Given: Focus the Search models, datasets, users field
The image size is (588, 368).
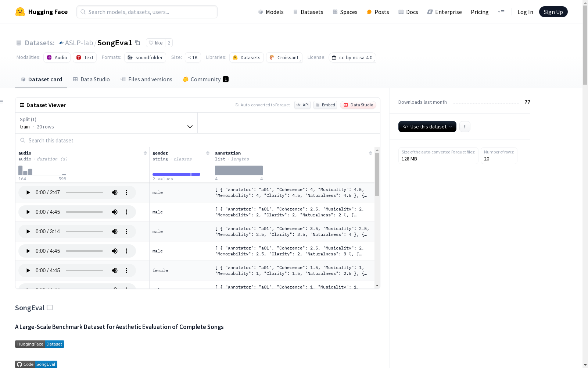Looking at the screenshot, I should click(x=147, y=12).
